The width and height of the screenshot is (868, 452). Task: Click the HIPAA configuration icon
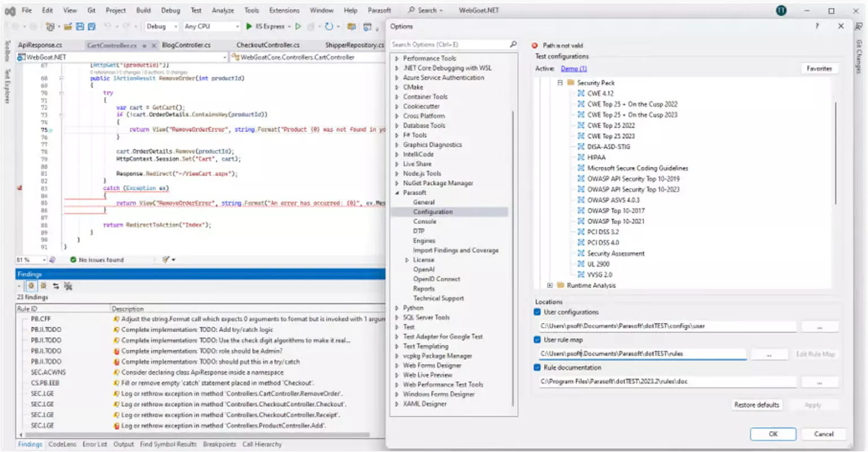coord(581,158)
